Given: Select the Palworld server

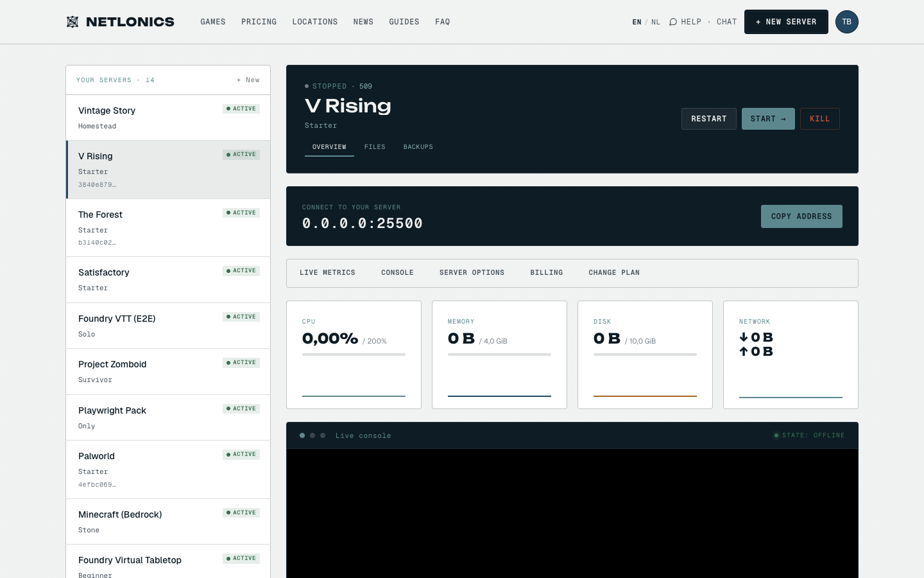Looking at the screenshot, I should (x=168, y=469).
